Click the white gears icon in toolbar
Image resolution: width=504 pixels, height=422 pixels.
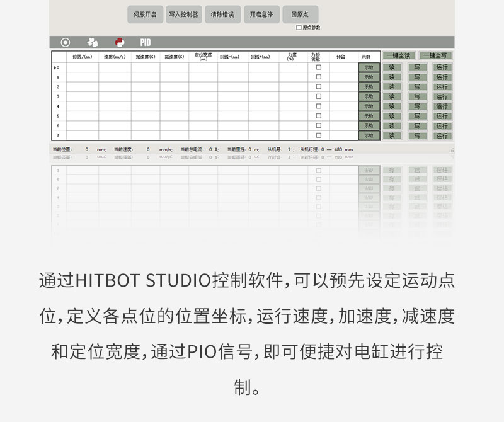(x=93, y=42)
